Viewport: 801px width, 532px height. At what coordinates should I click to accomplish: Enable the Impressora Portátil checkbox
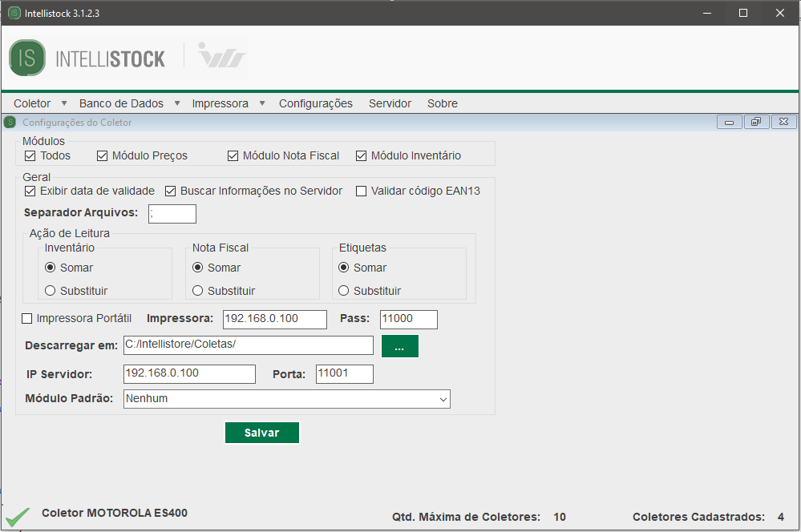27,319
